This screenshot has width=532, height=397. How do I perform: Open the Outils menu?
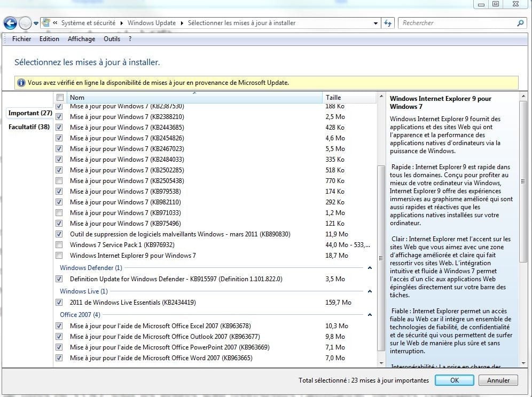(x=112, y=39)
